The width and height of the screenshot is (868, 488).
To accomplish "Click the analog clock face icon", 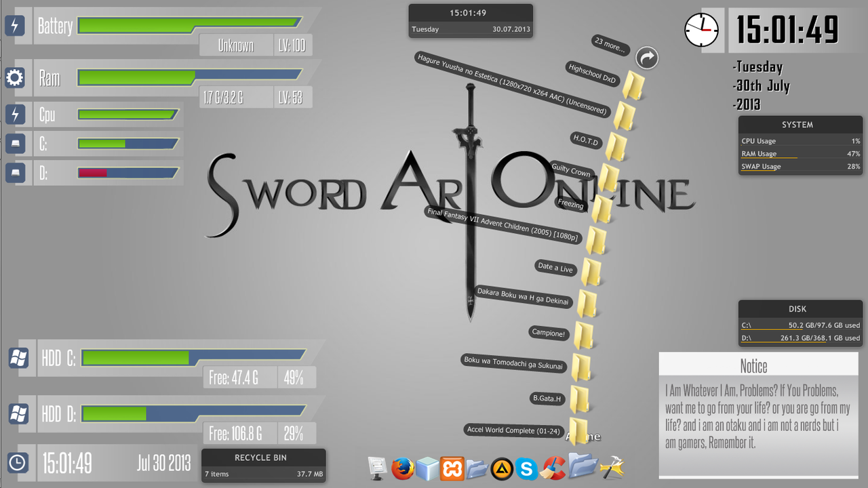I will (701, 30).
